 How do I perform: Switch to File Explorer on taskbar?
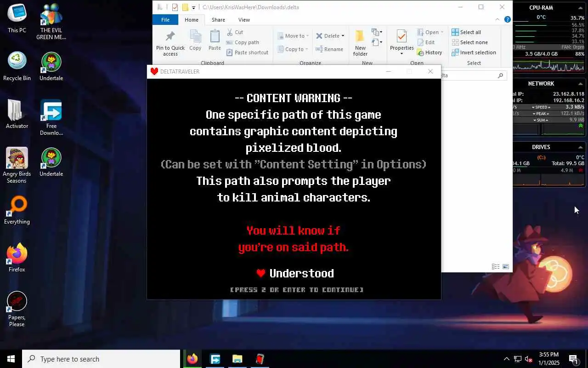coord(237,359)
